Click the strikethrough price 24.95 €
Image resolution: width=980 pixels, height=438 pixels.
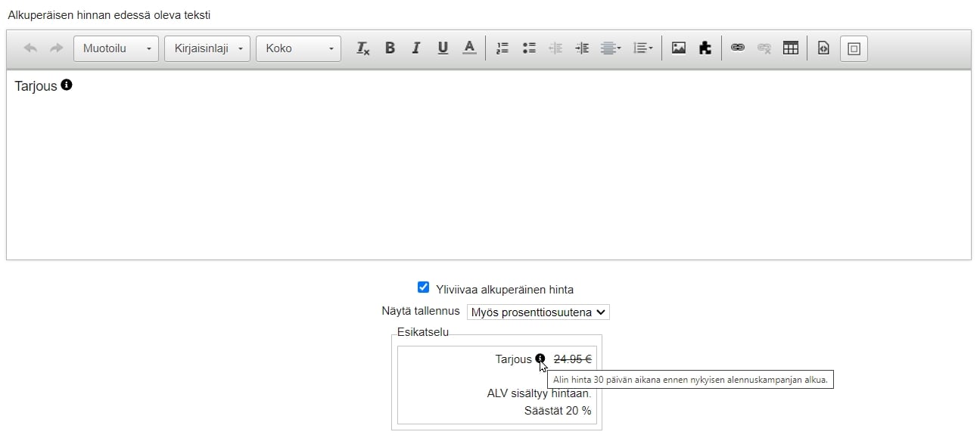[x=573, y=359]
